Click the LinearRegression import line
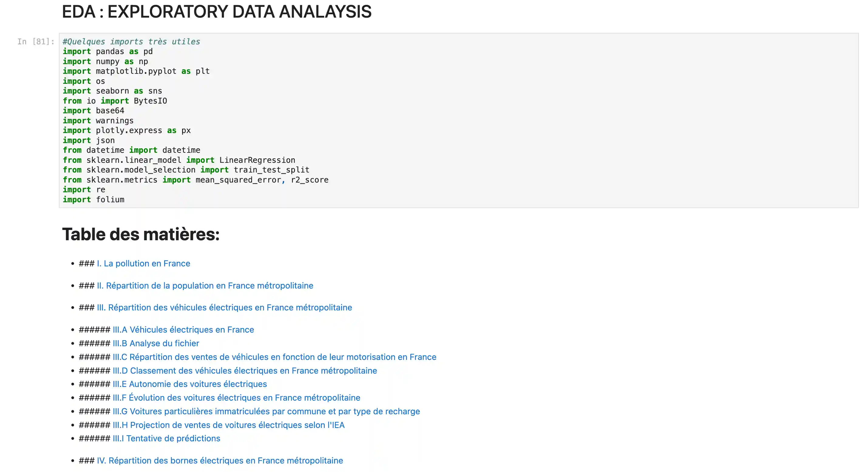The width and height of the screenshot is (868, 472). [178, 160]
